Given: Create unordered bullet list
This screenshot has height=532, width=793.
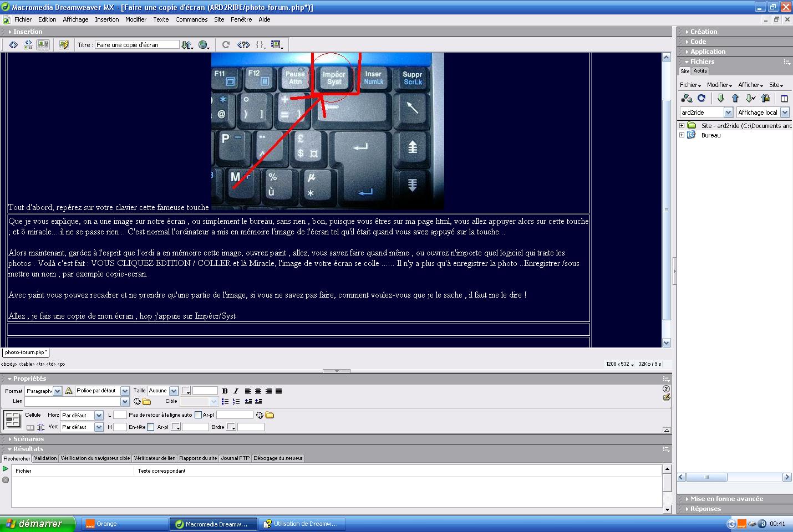Looking at the screenshot, I should (x=225, y=401).
